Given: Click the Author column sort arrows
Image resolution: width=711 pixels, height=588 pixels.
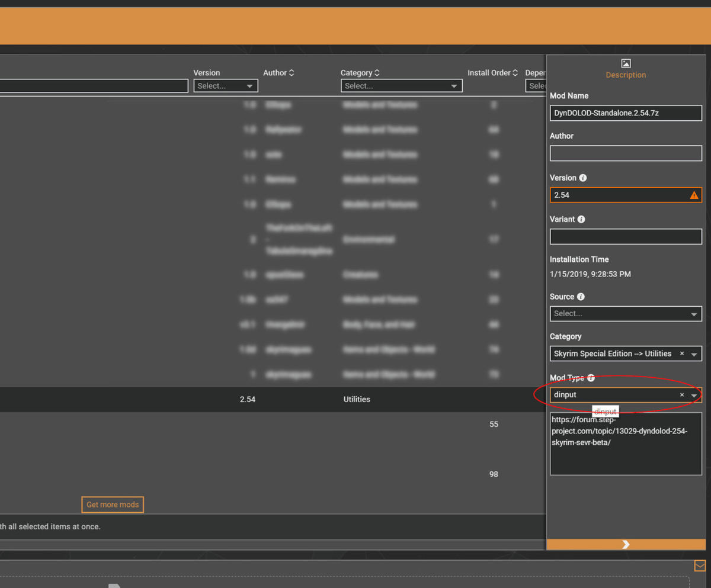Looking at the screenshot, I should pyautogui.click(x=292, y=72).
